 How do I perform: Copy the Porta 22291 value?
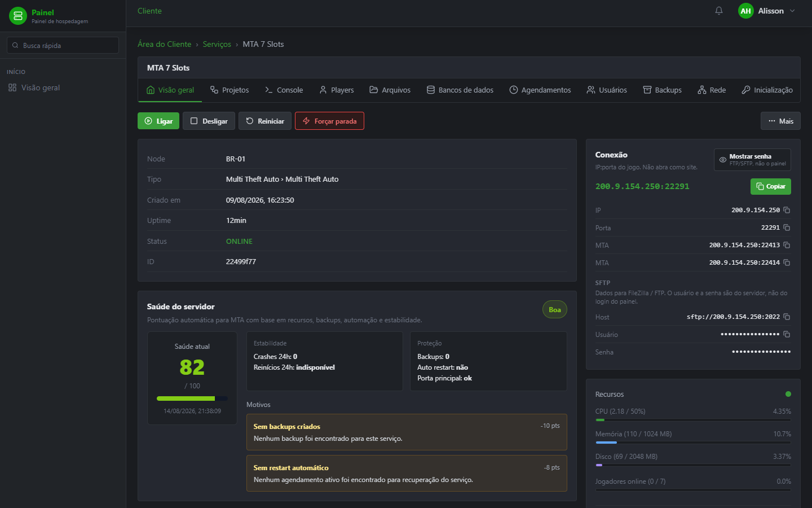coord(787,227)
